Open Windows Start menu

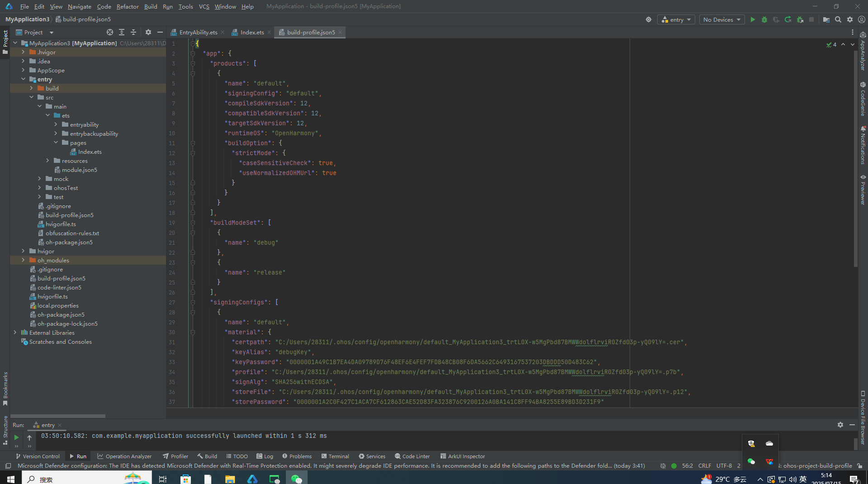(10, 479)
